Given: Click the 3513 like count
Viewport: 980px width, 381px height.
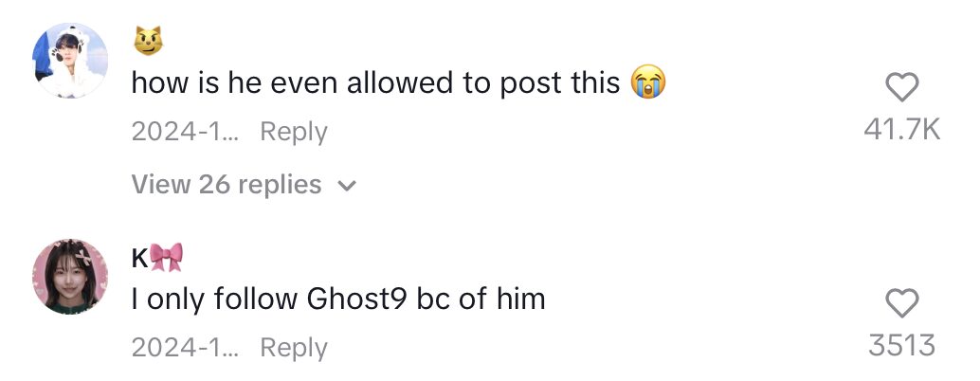Looking at the screenshot, I should pyautogui.click(x=902, y=346).
